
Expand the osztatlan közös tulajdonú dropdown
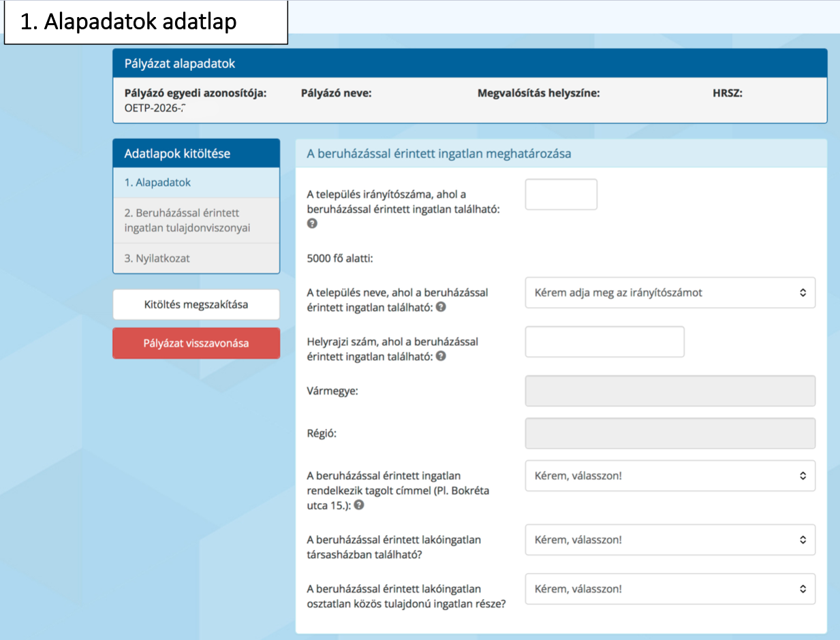[670, 589]
